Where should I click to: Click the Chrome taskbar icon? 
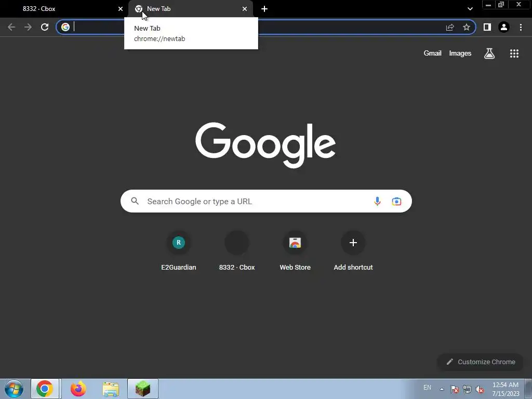[45, 389]
